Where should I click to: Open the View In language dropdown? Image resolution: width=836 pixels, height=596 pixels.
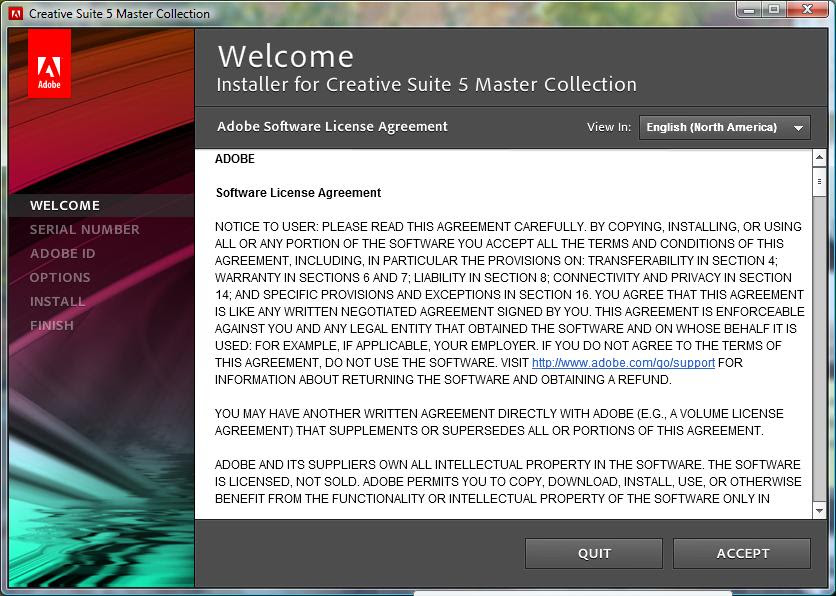click(725, 127)
